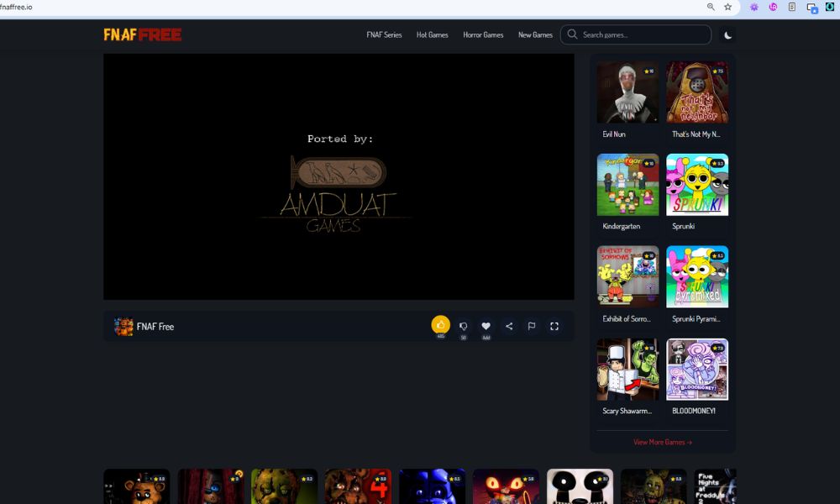Click the thumbs-down dislike icon
The width and height of the screenshot is (840, 504).
click(x=463, y=326)
